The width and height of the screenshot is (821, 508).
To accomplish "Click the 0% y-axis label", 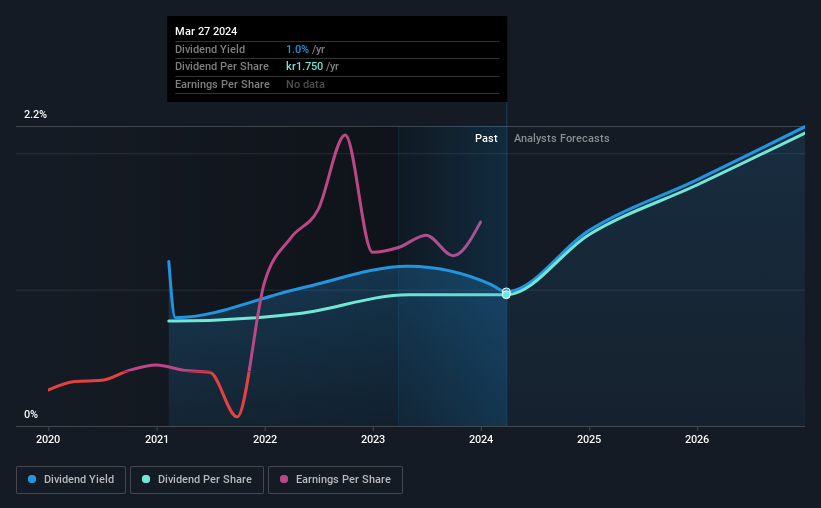I will click(x=31, y=414).
